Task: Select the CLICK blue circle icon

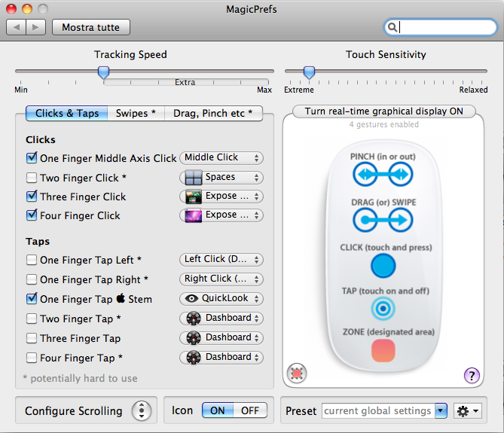Action: click(383, 266)
